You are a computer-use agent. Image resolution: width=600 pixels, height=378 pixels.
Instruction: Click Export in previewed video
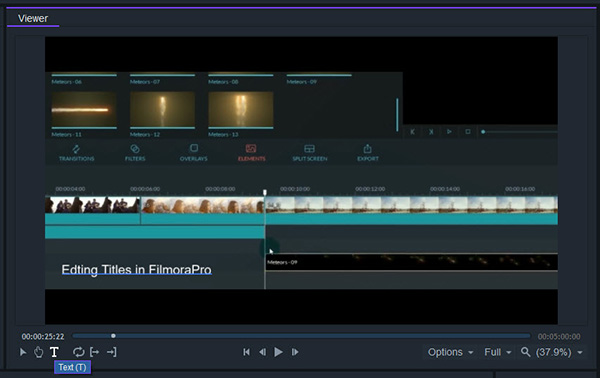(x=368, y=153)
